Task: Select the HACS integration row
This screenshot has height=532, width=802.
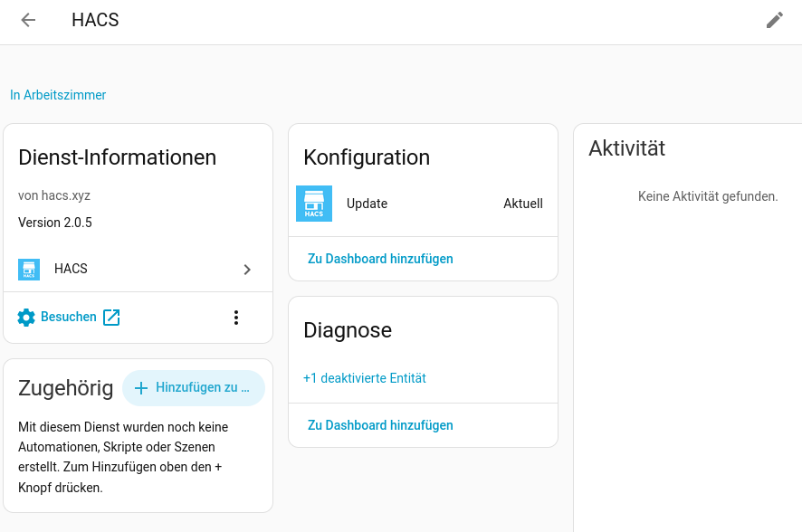Action: click(138, 270)
